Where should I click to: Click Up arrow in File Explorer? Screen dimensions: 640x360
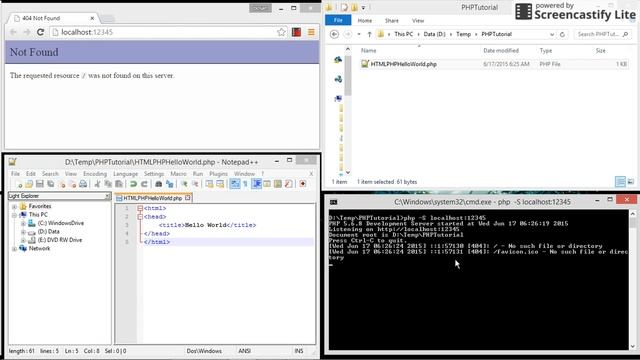point(369,34)
